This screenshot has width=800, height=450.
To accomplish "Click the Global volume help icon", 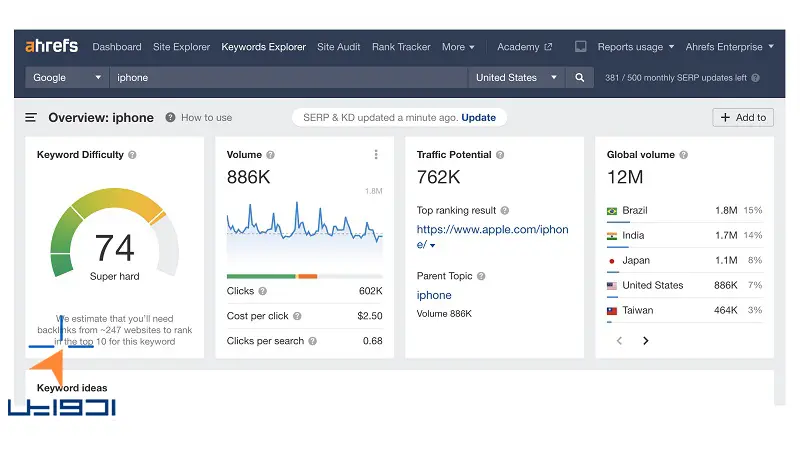I will pos(683,155).
